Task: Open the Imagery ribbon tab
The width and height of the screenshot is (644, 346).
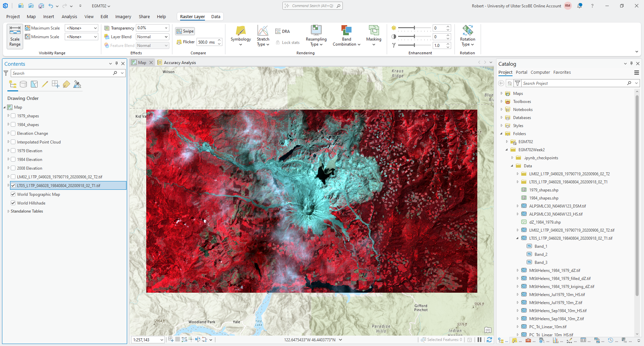Action: click(123, 17)
